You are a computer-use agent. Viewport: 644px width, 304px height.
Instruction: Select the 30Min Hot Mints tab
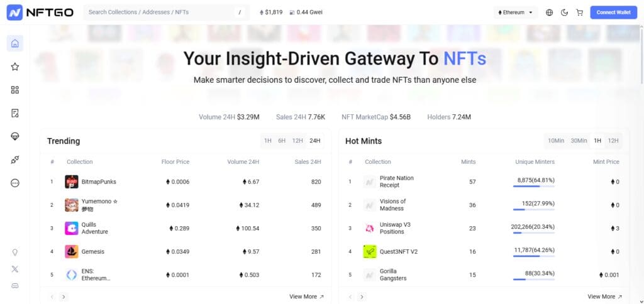point(579,141)
